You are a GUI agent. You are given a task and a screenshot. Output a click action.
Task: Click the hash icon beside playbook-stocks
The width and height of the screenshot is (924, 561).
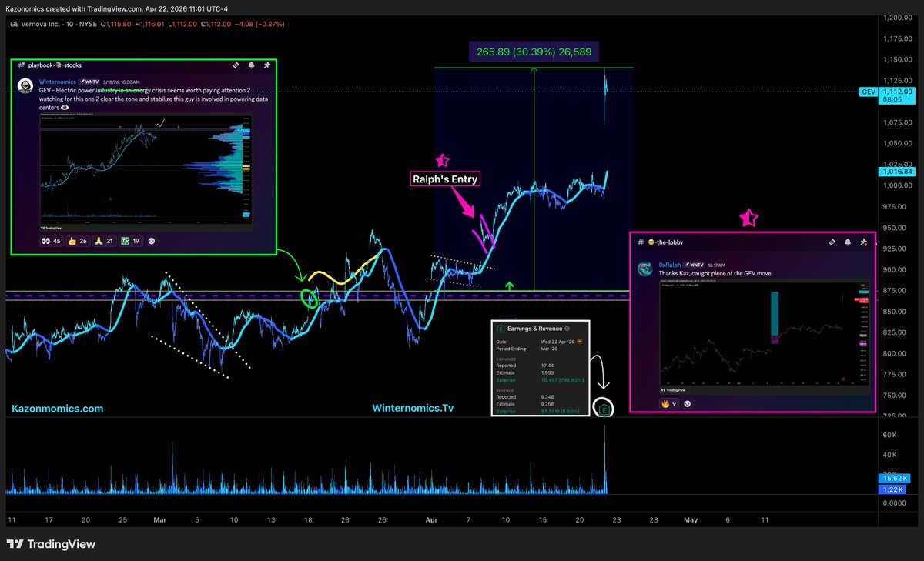pos(22,66)
